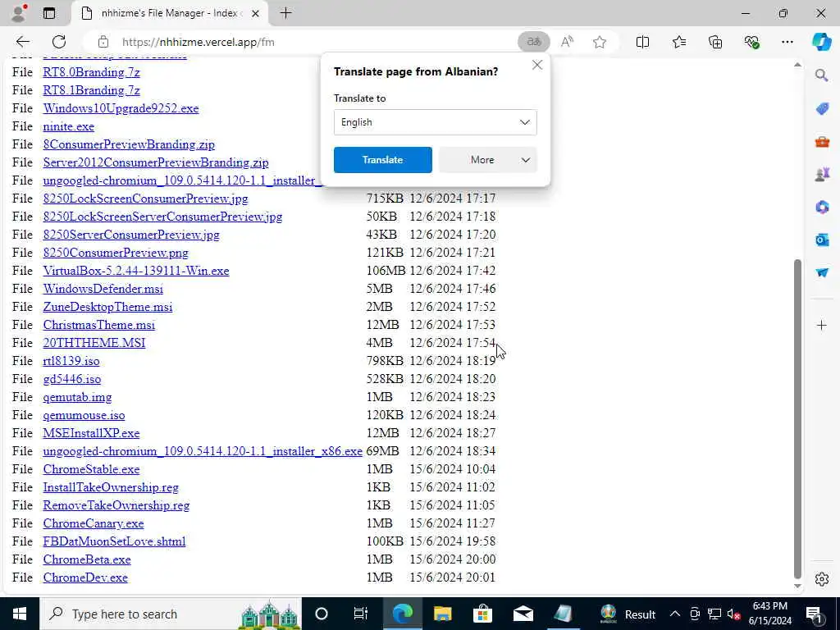Click scrollbar down arrow
The width and height of the screenshot is (840, 630).
click(797, 586)
